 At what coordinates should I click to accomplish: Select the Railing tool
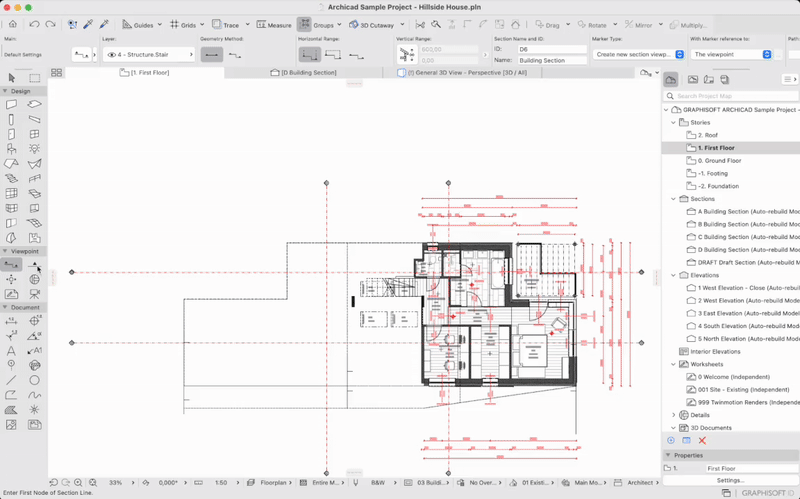coord(34,179)
